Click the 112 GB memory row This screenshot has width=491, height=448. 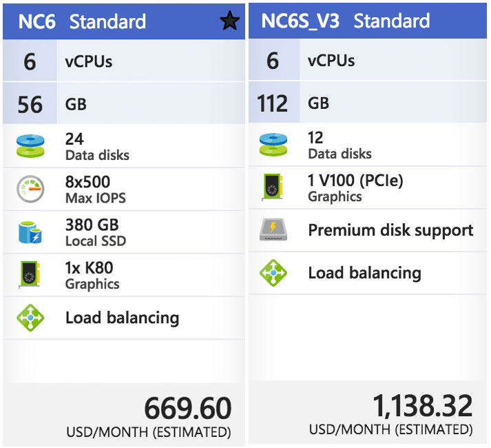click(x=367, y=103)
